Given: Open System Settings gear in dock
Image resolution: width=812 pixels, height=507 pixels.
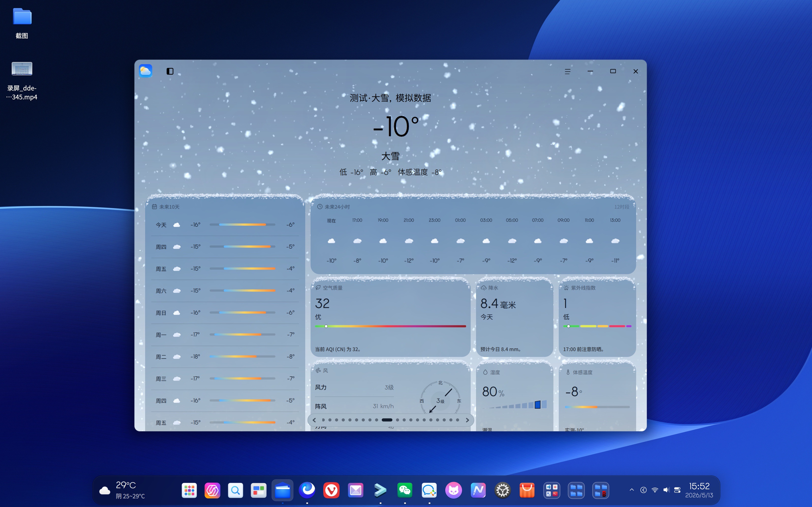Looking at the screenshot, I should (x=502, y=490).
